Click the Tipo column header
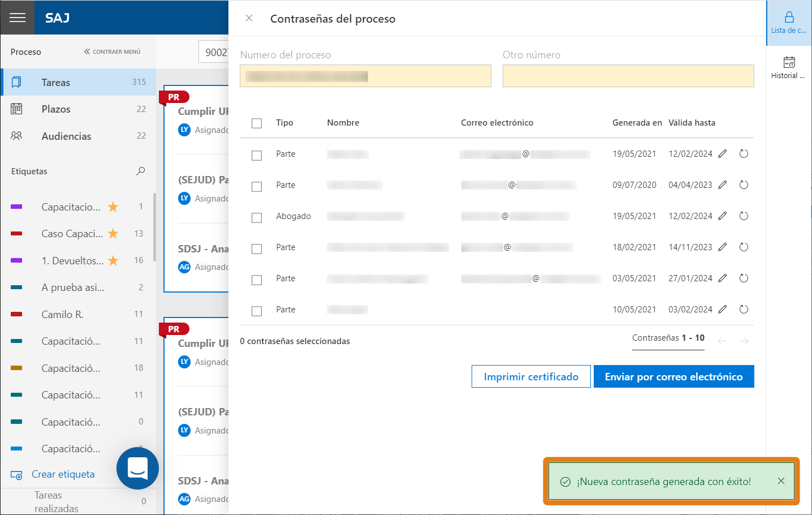Image resolution: width=812 pixels, height=515 pixels. pos(284,123)
